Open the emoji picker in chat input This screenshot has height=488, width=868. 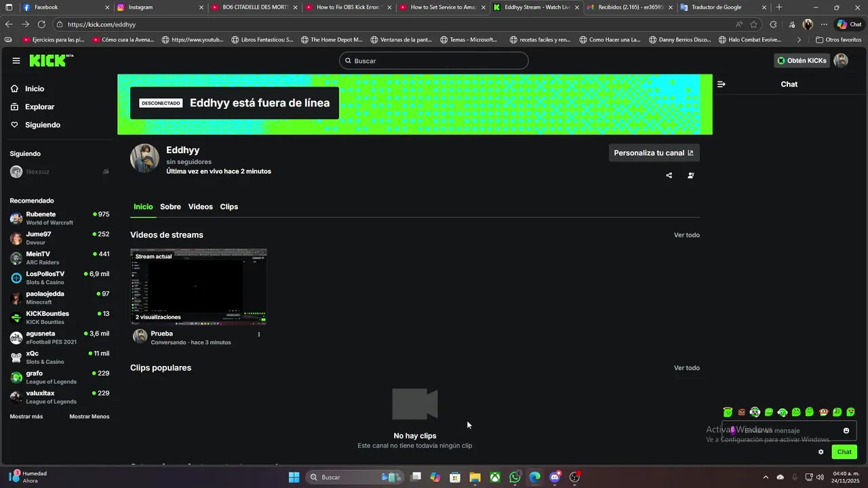click(x=846, y=430)
